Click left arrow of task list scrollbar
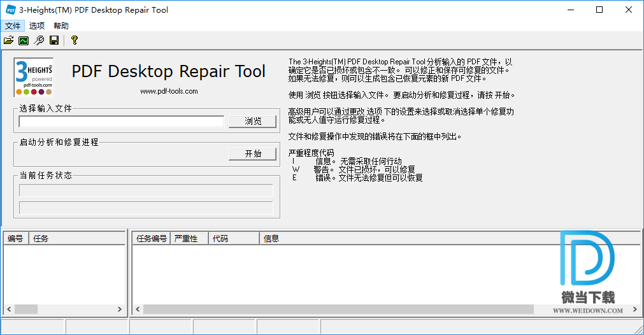The height and width of the screenshot is (335, 644). point(9,309)
